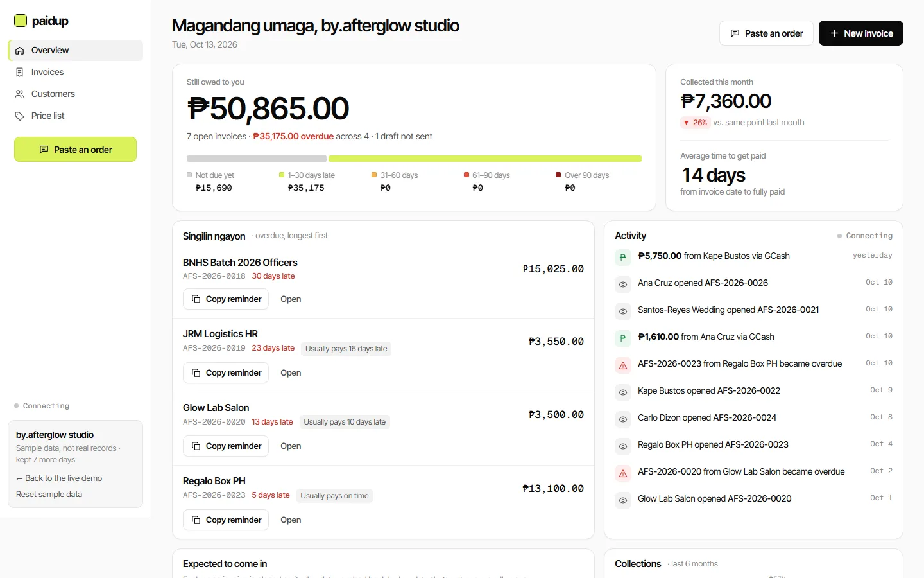Open the BNHS Batch 2026 Officers invoice
The image size is (924, 578).
291,299
